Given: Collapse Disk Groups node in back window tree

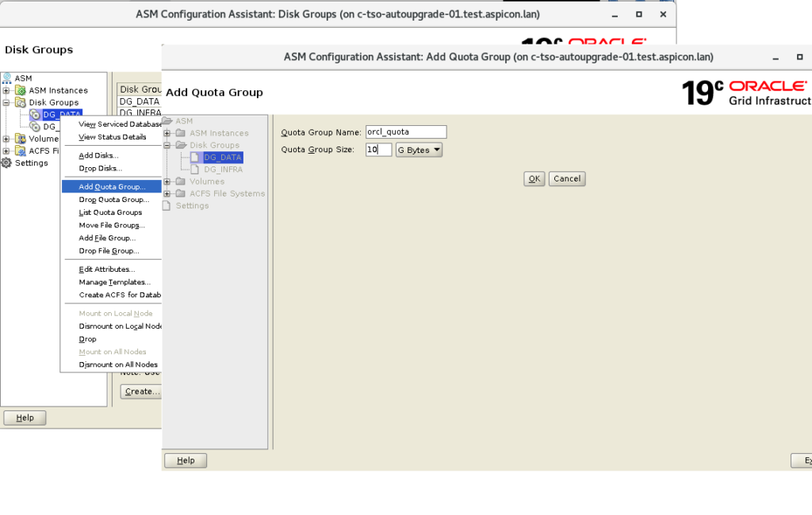Looking at the screenshot, I should (x=6, y=102).
